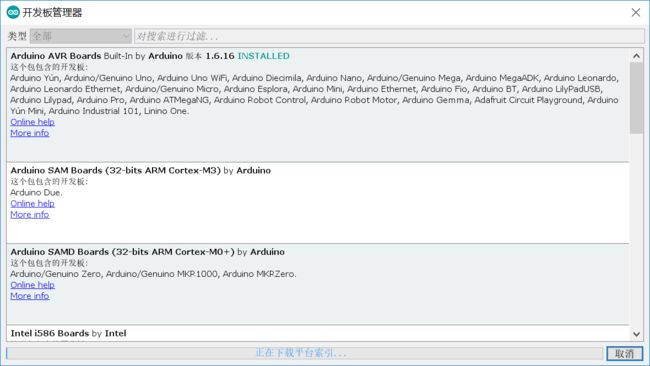This screenshot has height=366, width=650.
Task: Open More info for Arduino SAMD Boards
Action: coord(30,296)
